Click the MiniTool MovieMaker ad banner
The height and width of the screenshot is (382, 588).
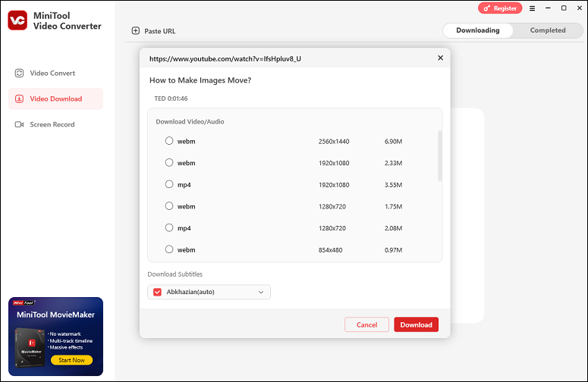[x=55, y=337]
